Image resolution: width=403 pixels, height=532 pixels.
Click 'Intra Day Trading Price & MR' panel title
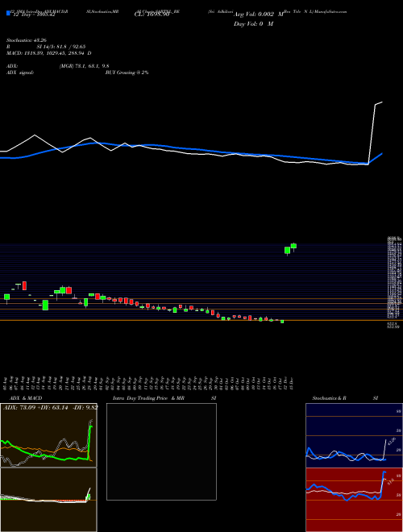click(148, 398)
